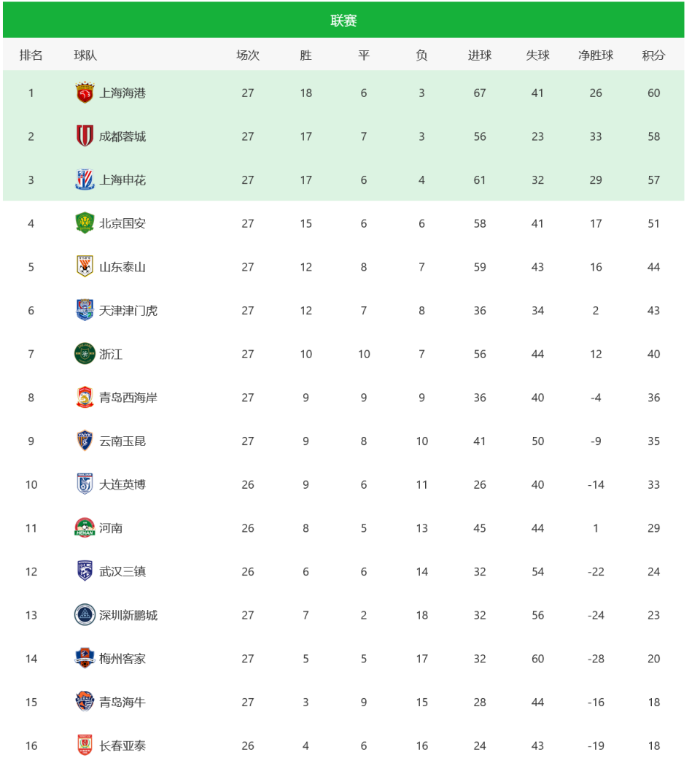The width and height of the screenshot is (700, 766).
Task: Click the 上海申花 team logo
Action: point(85,180)
